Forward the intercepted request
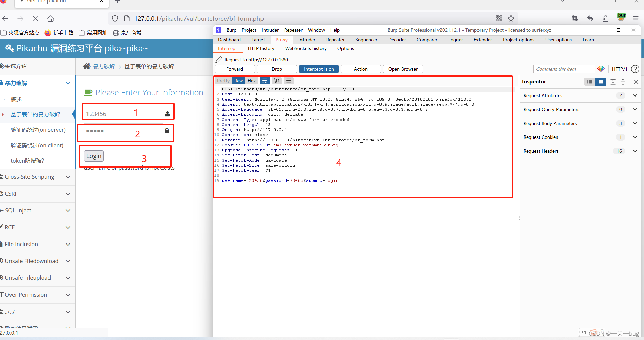Image resolution: width=644 pixels, height=340 pixels. 235,69
